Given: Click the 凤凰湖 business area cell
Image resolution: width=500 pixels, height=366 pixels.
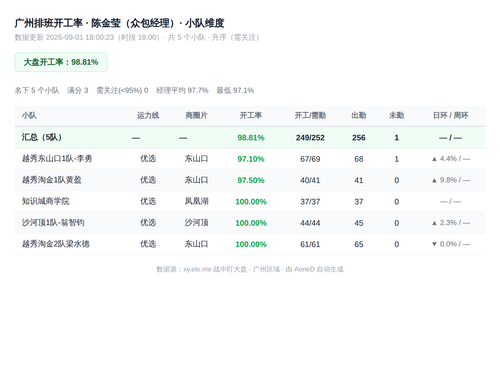Looking at the screenshot, I should tap(196, 201).
